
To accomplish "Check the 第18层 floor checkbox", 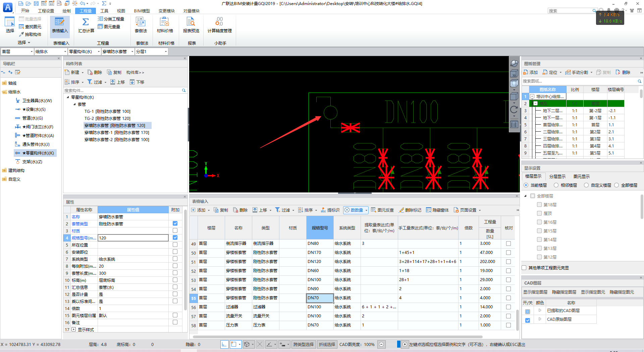I will click(x=539, y=204).
